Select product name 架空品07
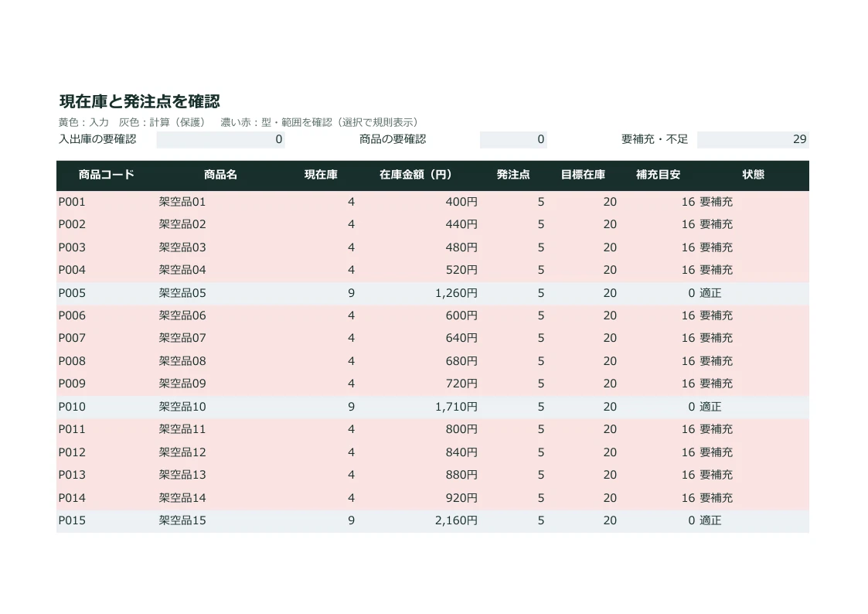The width and height of the screenshot is (868, 614). [x=182, y=338]
